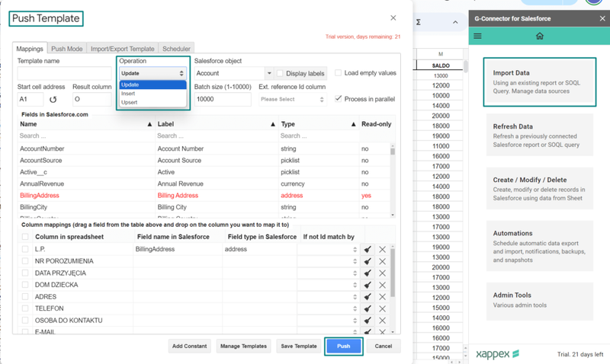
Task: Toggle select-all checkbox in column mappings header
Action: click(x=25, y=237)
